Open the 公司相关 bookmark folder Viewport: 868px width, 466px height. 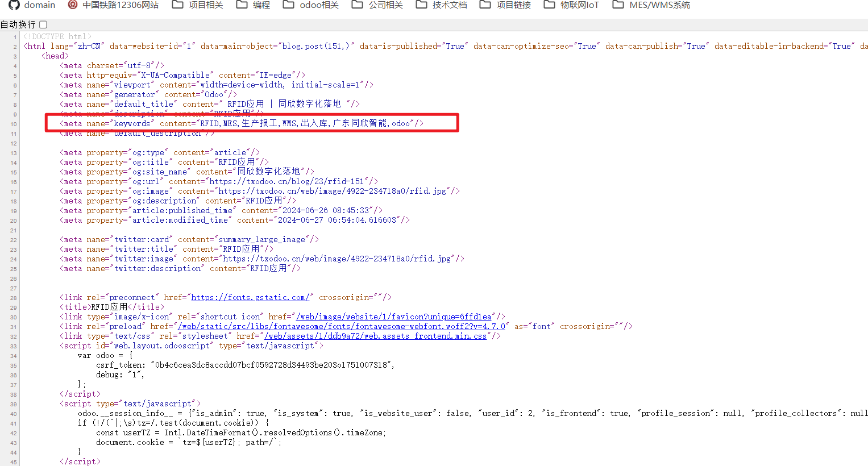click(x=377, y=5)
